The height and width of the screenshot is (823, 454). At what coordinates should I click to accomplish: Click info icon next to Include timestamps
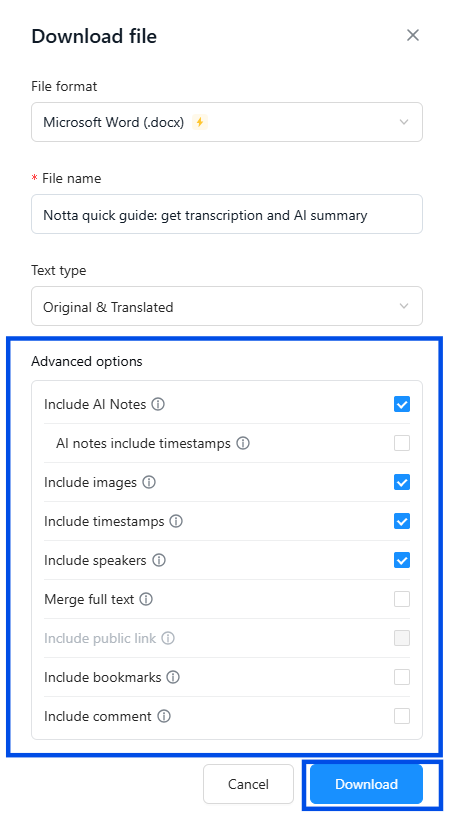pos(176,521)
